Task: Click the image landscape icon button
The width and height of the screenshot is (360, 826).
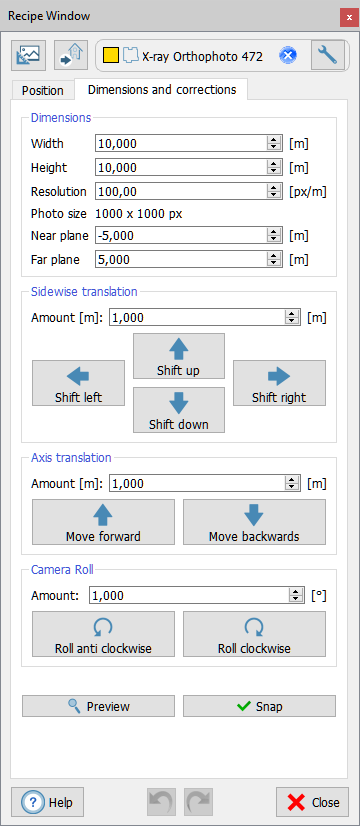Action: [x=28, y=55]
